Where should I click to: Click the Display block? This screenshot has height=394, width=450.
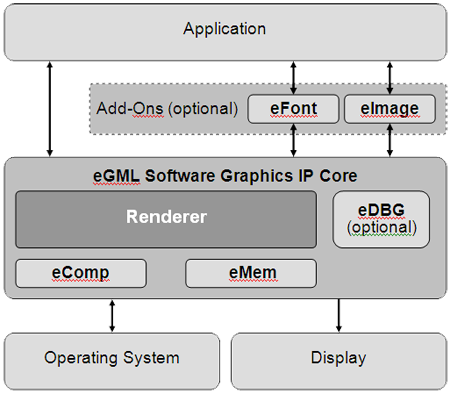[339, 361]
